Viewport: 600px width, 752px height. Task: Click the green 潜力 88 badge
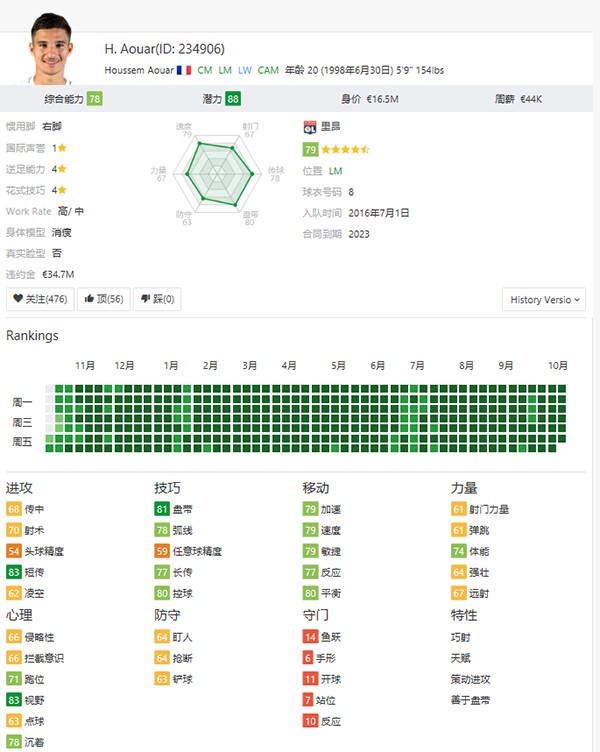coord(233,99)
